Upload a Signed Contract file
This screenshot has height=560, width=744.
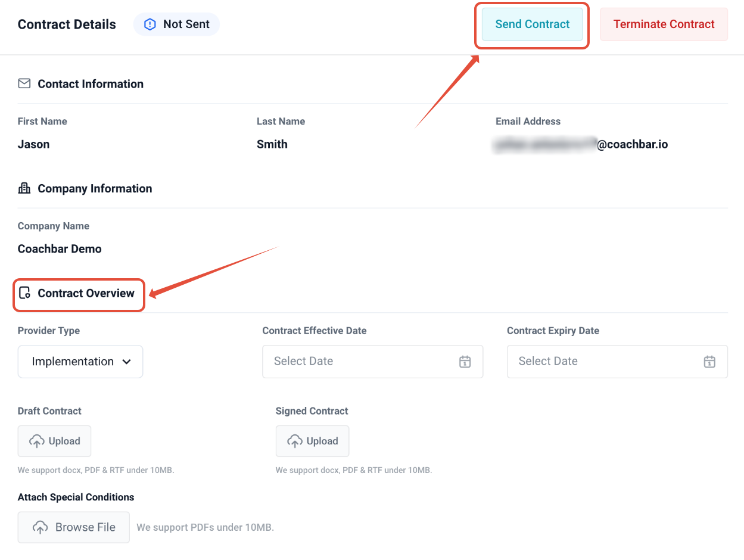tap(312, 441)
